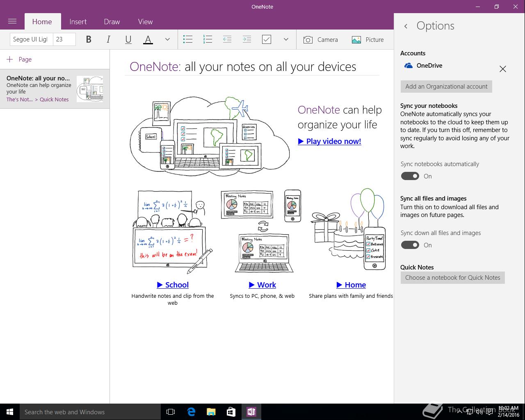Click the Camera button
This screenshot has width=525, height=420.
[321, 39]
